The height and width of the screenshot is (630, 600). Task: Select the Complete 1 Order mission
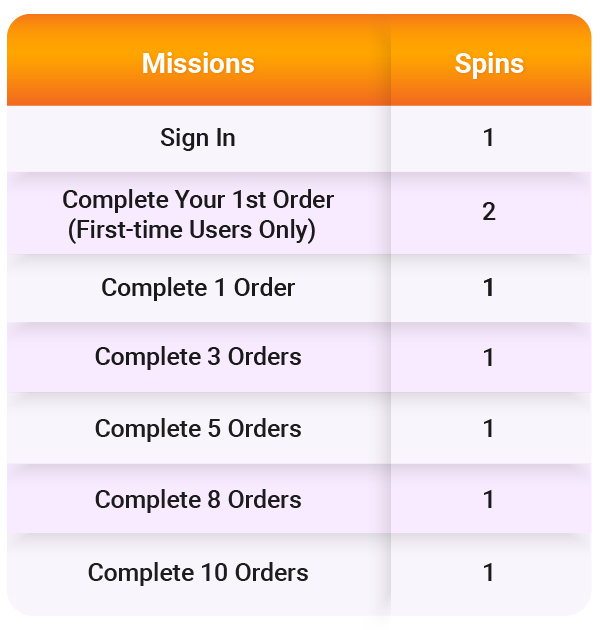[x=198, y=288]
